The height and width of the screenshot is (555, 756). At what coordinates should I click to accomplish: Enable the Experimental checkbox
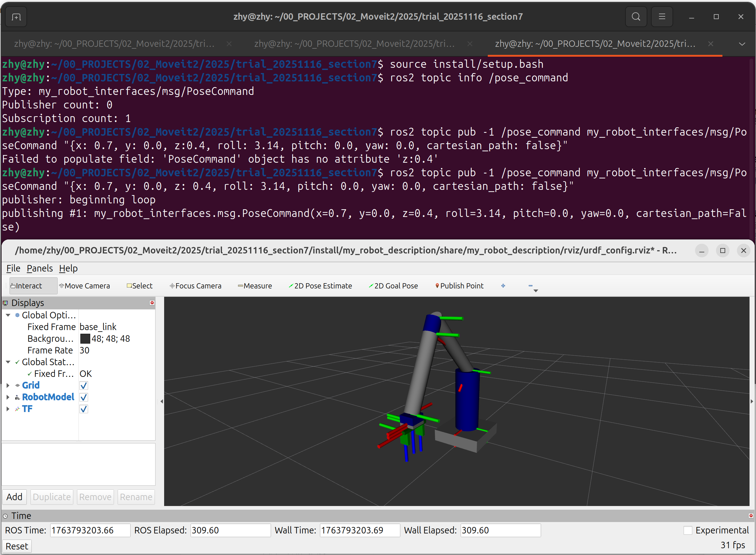[688, 530]
